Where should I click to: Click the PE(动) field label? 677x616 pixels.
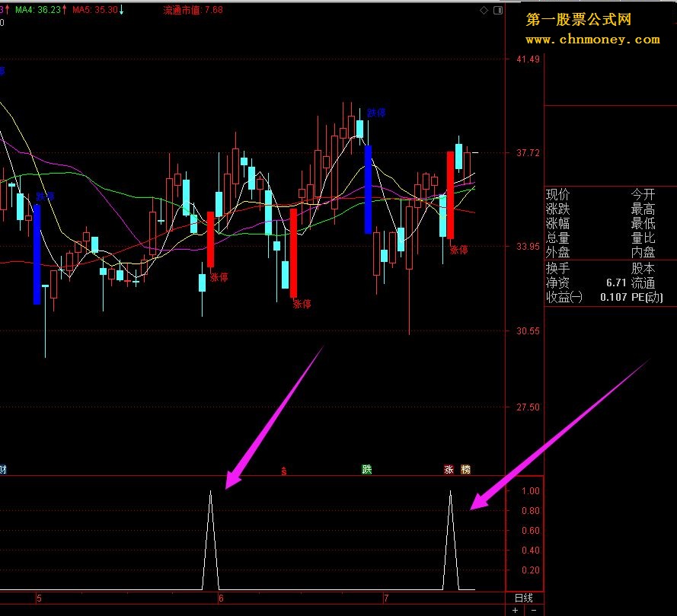coord(647,297)
